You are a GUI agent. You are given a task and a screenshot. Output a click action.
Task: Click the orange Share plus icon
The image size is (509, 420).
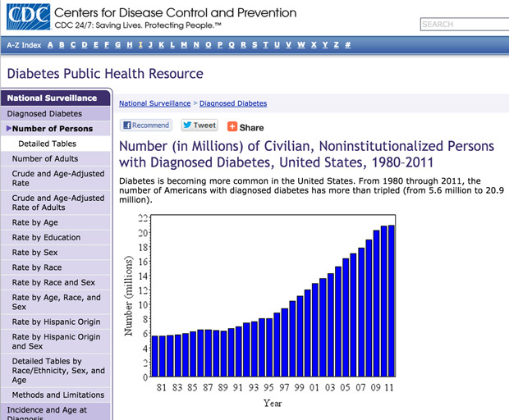pyautogui.click(x=232, y=127)
